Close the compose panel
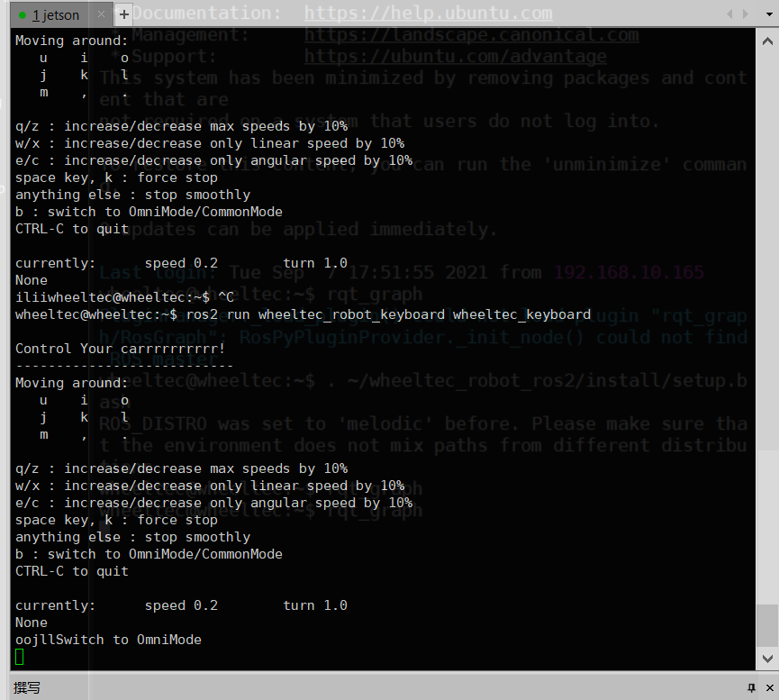This screenshot has height=700, width=779. coord(770,687)
